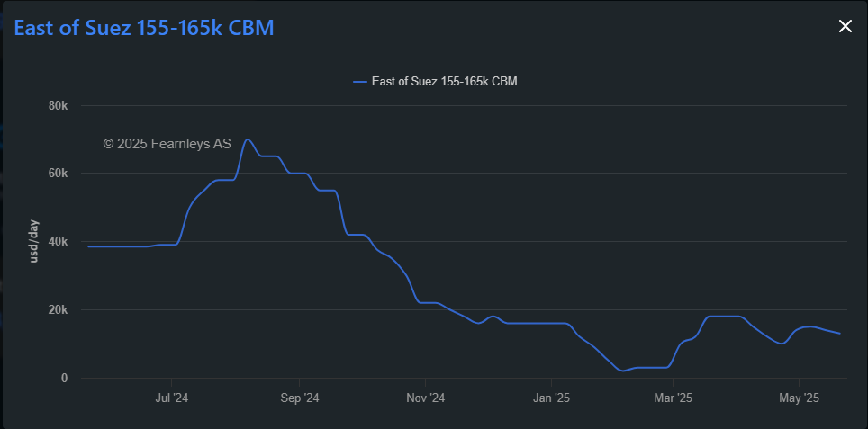Select the May '25 x-axis label
The height and width of the screenshot is (429, 868).
(799, 397)
